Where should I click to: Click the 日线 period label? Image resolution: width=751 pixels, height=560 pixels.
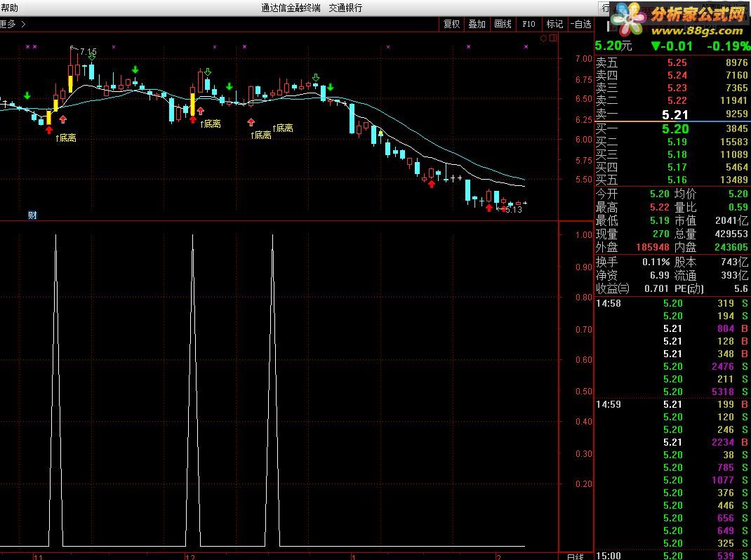pyautogui.click(x=576, y=556)
